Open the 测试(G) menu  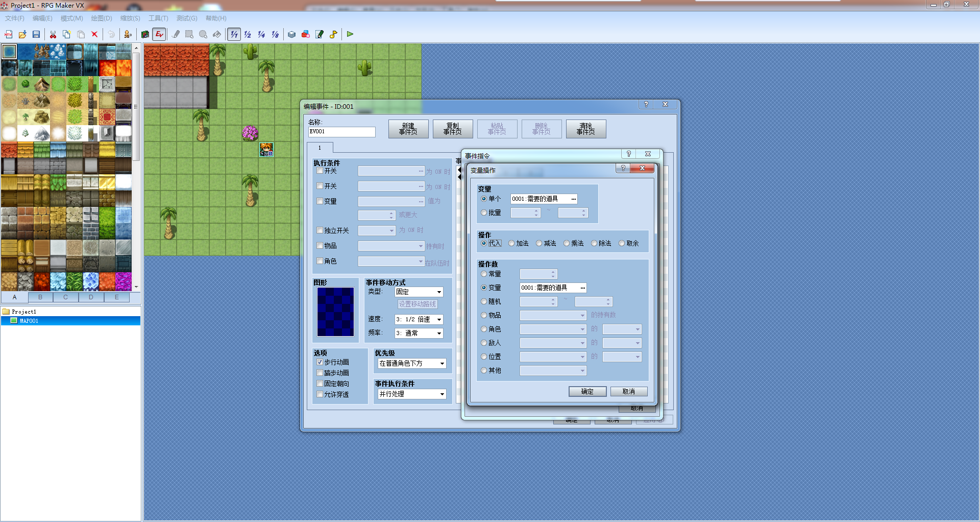187,18
